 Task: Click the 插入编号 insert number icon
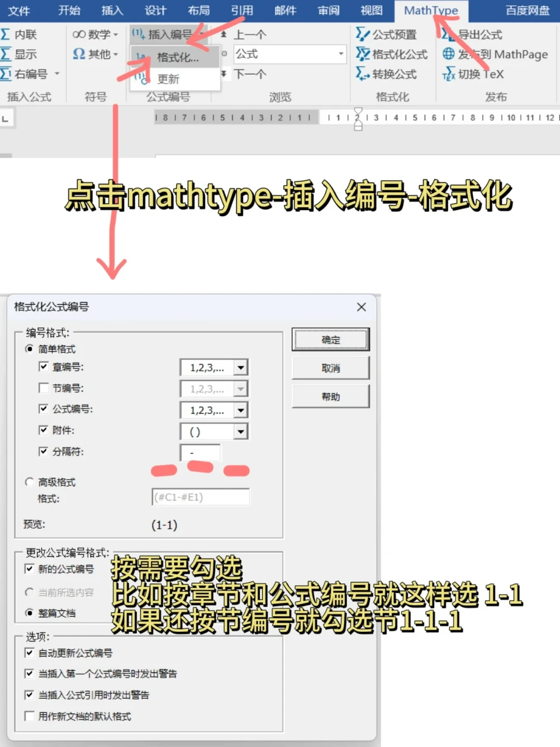[138, 34]
